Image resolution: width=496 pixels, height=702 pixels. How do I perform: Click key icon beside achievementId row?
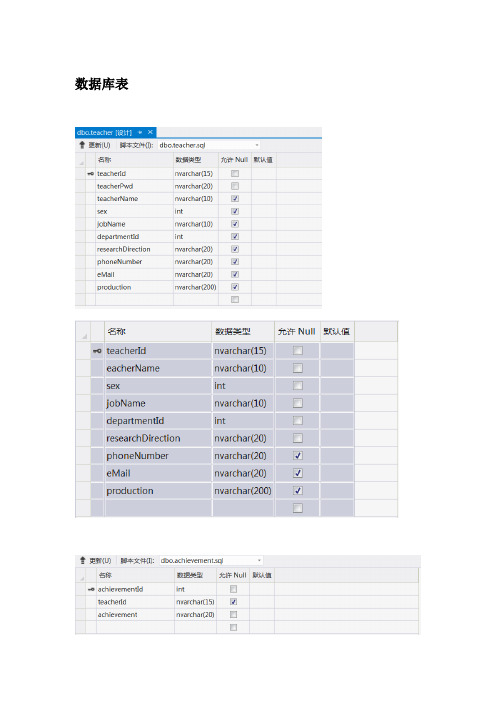click(x=91, y=590)
